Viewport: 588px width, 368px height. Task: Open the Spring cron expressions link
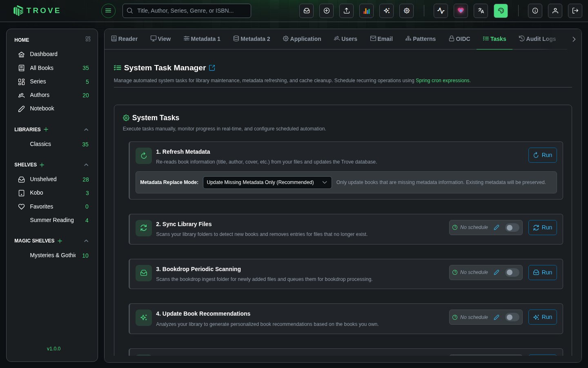pos(443,81)
